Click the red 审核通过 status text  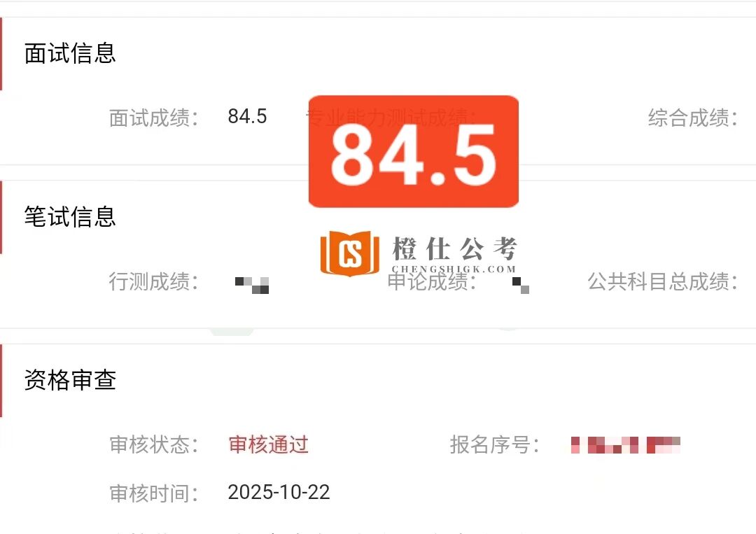[x=269, y=444]
